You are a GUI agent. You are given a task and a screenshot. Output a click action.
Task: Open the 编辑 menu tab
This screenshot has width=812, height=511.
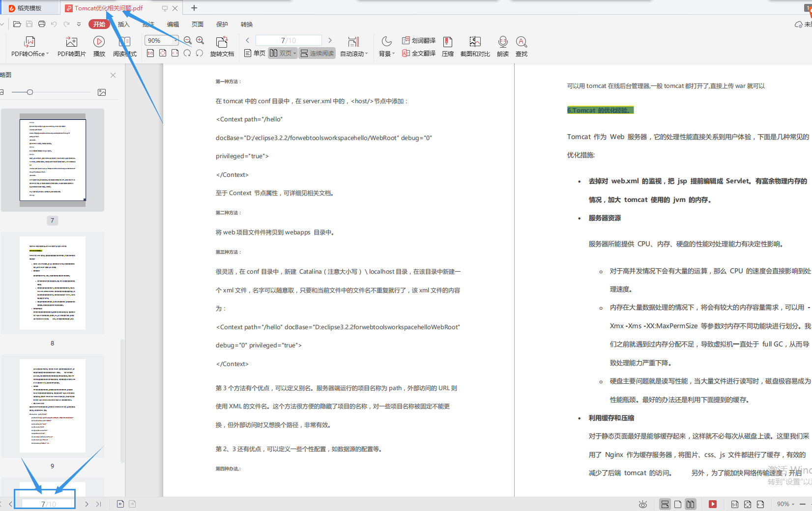click(x=173, y=24)
